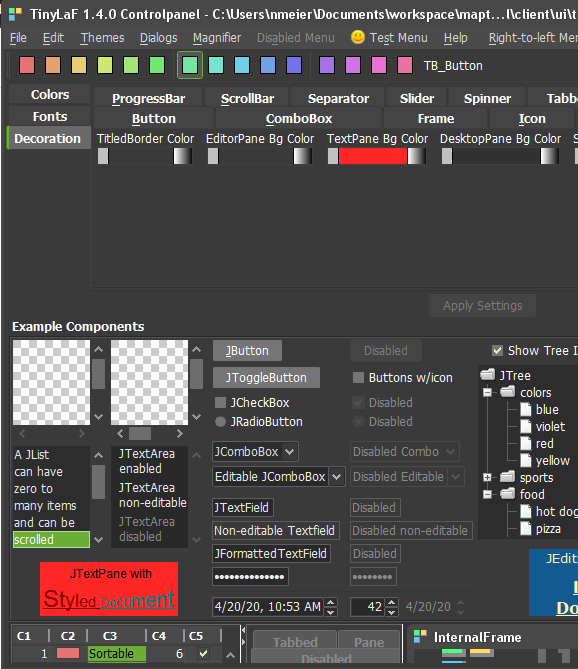Increase the 42 spinner value
The height and width of the screenshot is (669, 578).
click(x=392, y=602)
